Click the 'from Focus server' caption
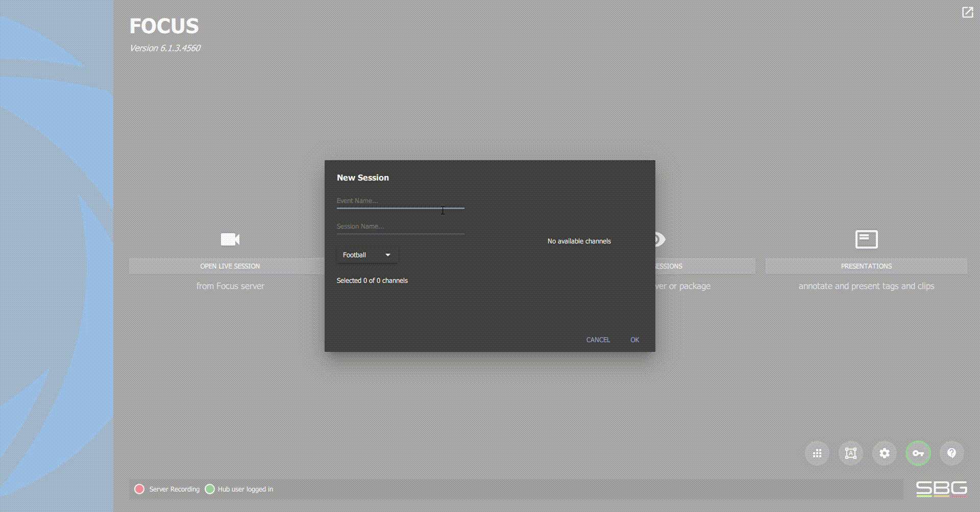This screenshot has width=980, height=512. click(x=230, y=286)
